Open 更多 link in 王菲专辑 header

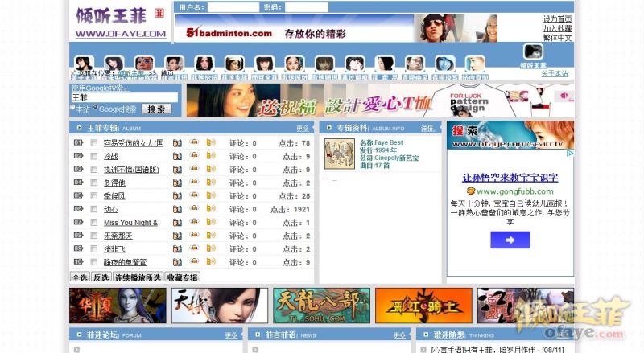point(303,128)
